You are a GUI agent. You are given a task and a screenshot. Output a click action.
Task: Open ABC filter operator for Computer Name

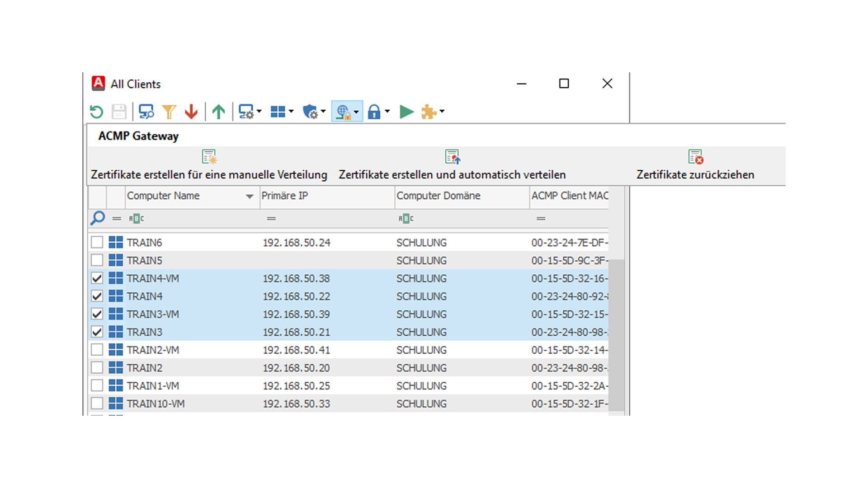click(x=136, y=219)
